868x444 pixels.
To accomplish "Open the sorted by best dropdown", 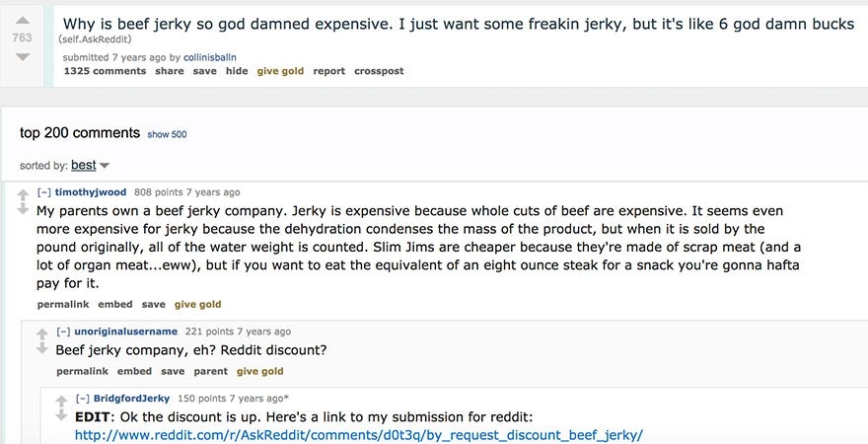I will tap(90, 165).
